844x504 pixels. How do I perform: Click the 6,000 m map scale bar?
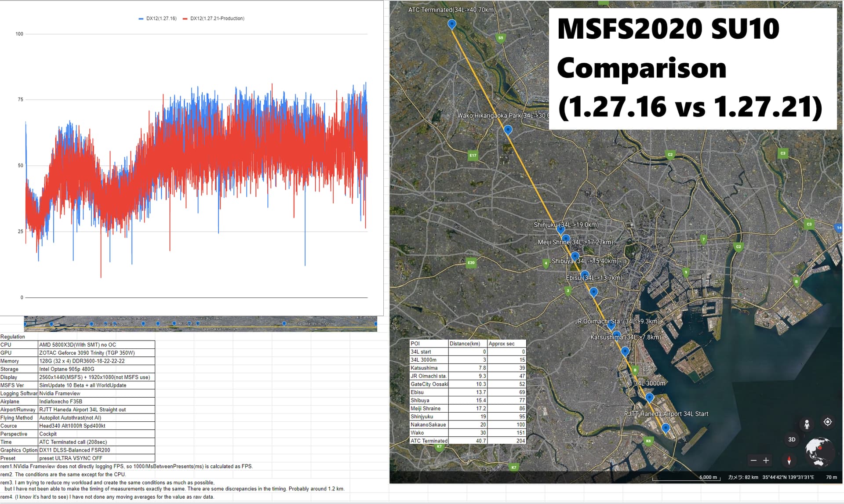click(x=686, y=478)
